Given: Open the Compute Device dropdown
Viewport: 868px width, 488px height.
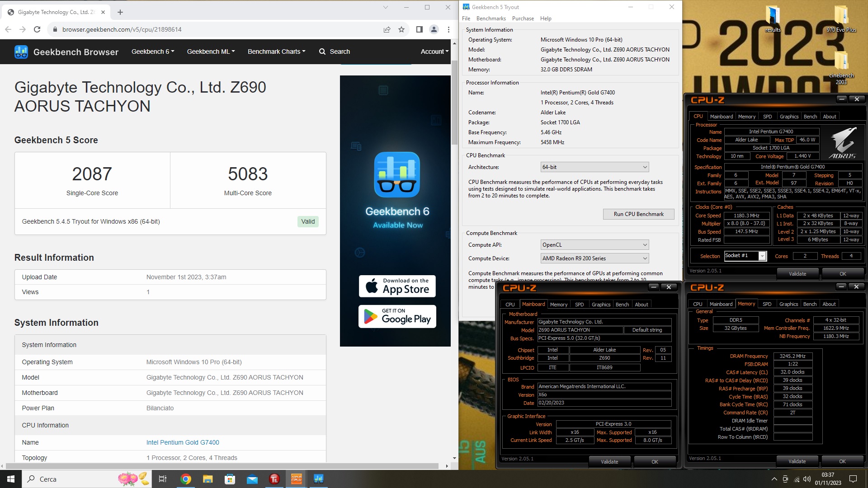Looking at the screenshot, I should 594,258.
